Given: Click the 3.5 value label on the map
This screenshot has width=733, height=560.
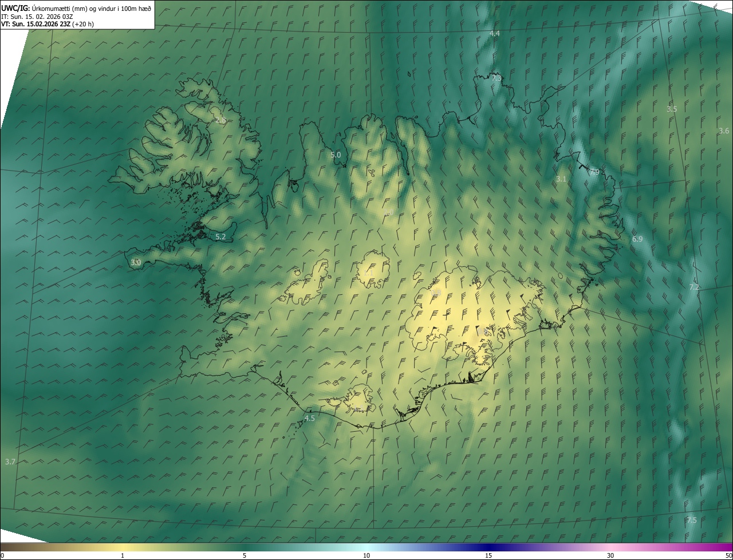Looking at the screenshot, I should [x=672, y=109].
